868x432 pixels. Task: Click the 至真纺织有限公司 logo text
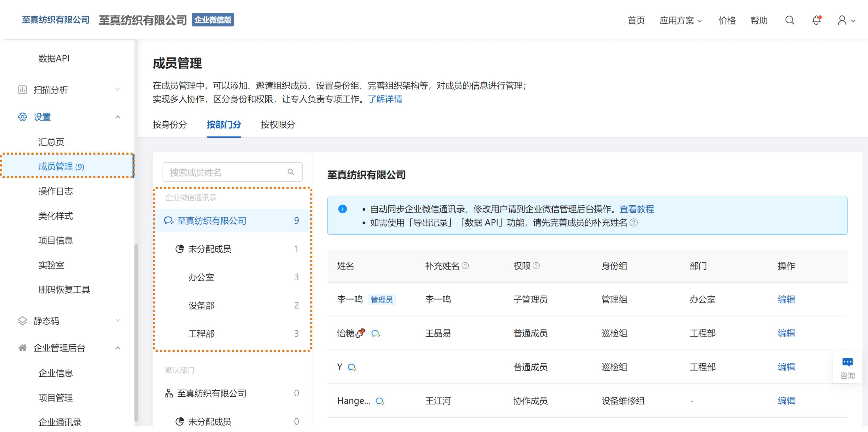[x=56, y=20]
